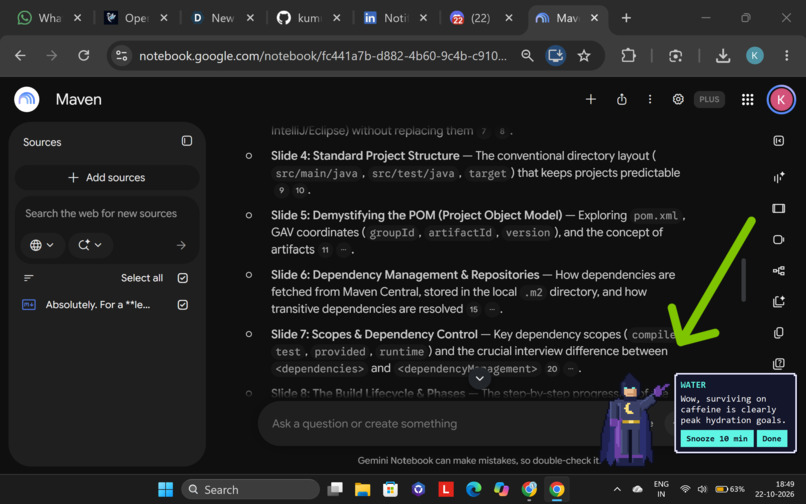Click the browser URL address field
The image size is (806, 504).
(323, 56)
